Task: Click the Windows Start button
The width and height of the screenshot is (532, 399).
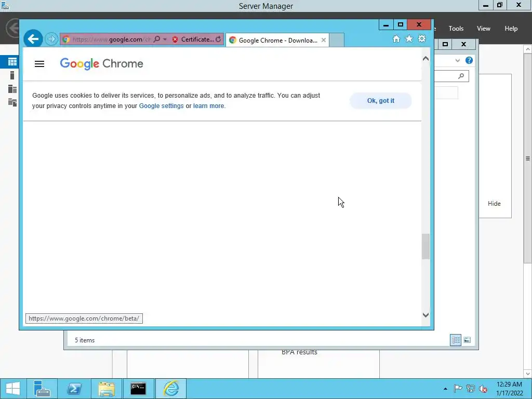Action: (x=12, y=389)
